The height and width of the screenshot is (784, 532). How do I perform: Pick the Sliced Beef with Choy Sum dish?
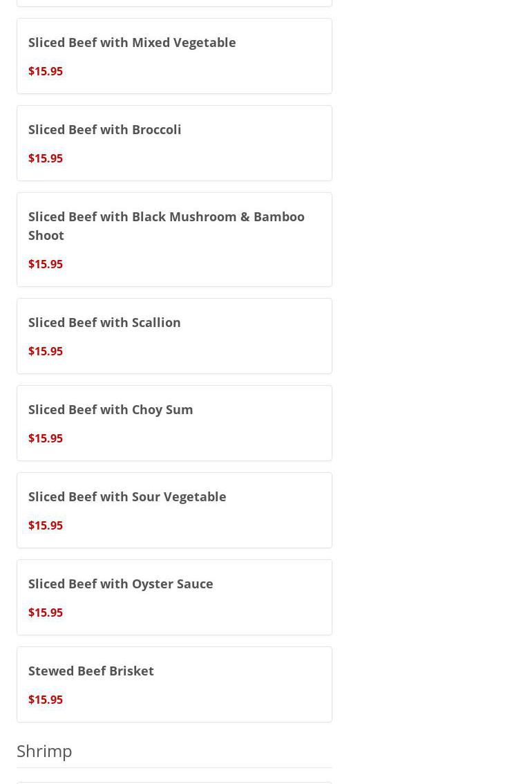[111, 410]
